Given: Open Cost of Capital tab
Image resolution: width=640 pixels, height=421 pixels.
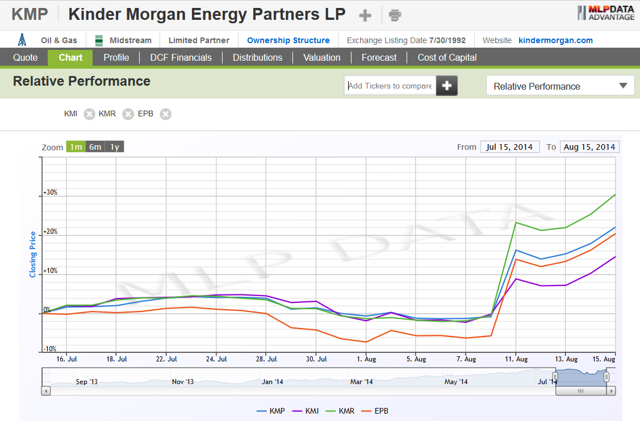Looking at the screenshot, I should tap(447, 58).
